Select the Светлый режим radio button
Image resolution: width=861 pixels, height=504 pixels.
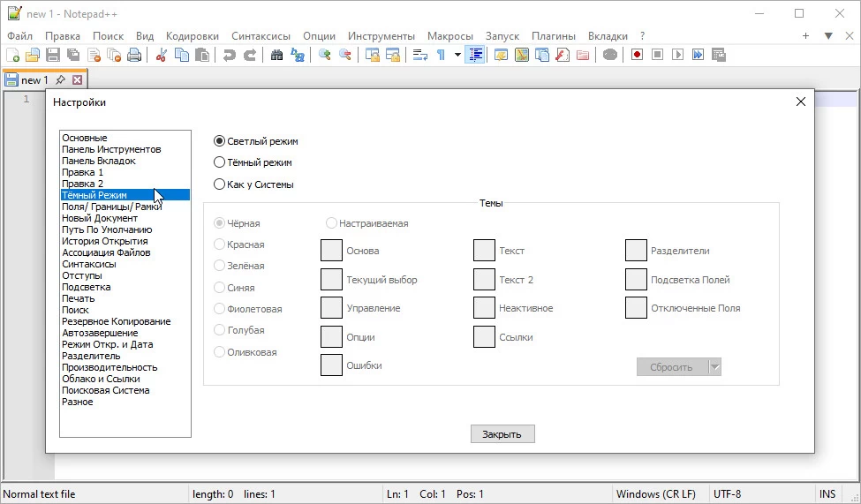tap(220, 141)
